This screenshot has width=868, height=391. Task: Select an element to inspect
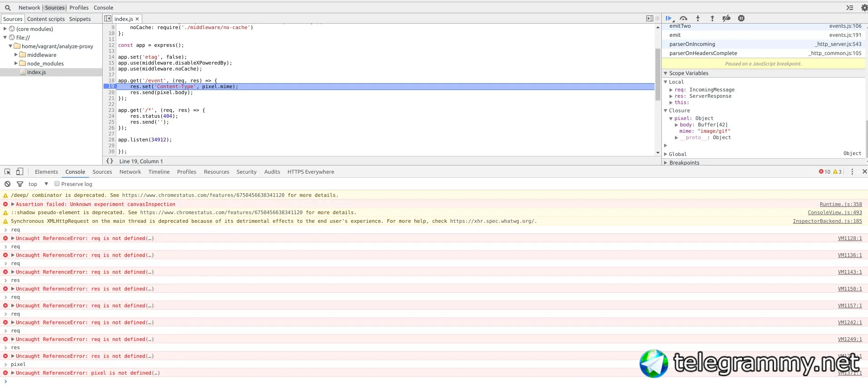[x=8, y=172]
